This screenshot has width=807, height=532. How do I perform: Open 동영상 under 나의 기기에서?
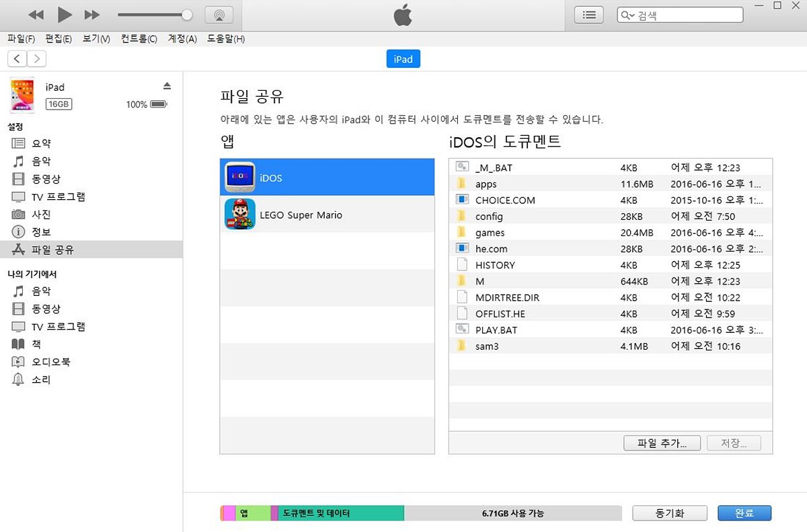tap(91, 309)
